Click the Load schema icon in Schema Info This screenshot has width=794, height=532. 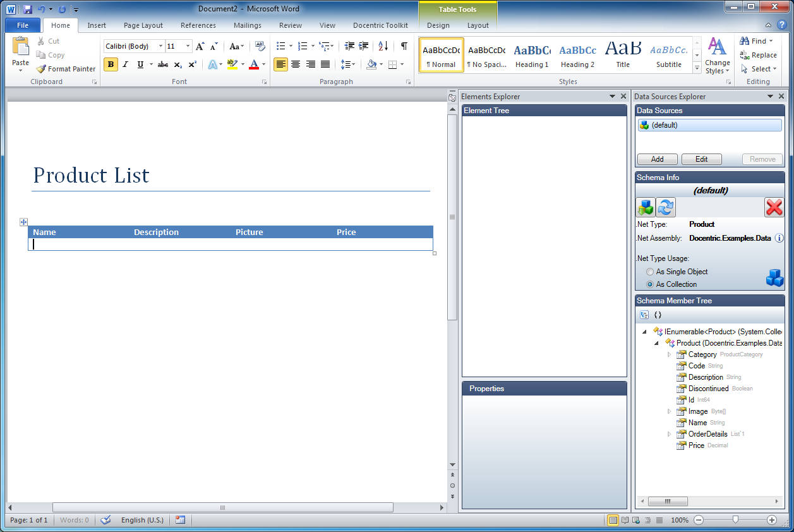[646, 207]
